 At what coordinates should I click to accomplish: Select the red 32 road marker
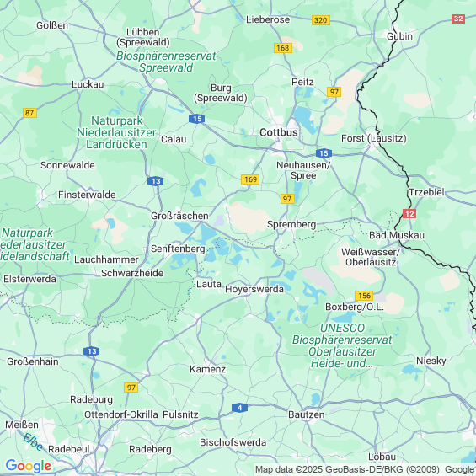tap(458, 19)
